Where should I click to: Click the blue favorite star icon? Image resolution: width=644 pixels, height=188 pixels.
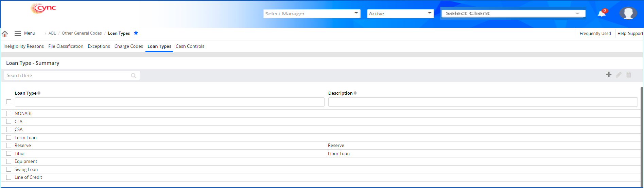pyautogui.click(x=136, y=33)
